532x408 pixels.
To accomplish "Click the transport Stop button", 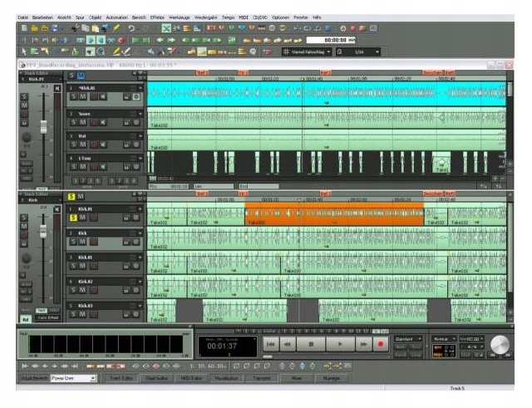I will pos(311,344).
